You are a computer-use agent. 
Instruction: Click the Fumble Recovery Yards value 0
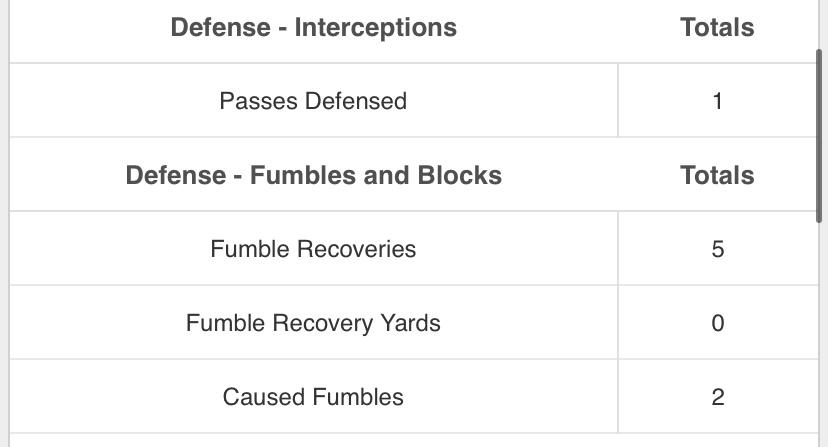717,323
